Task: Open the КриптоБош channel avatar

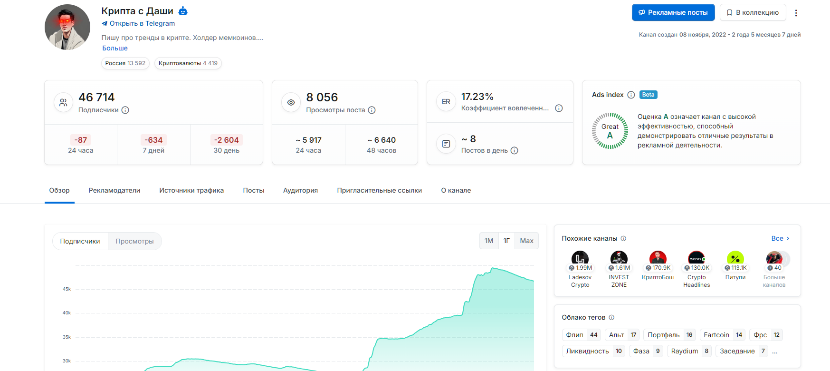Action: [657, 259]
